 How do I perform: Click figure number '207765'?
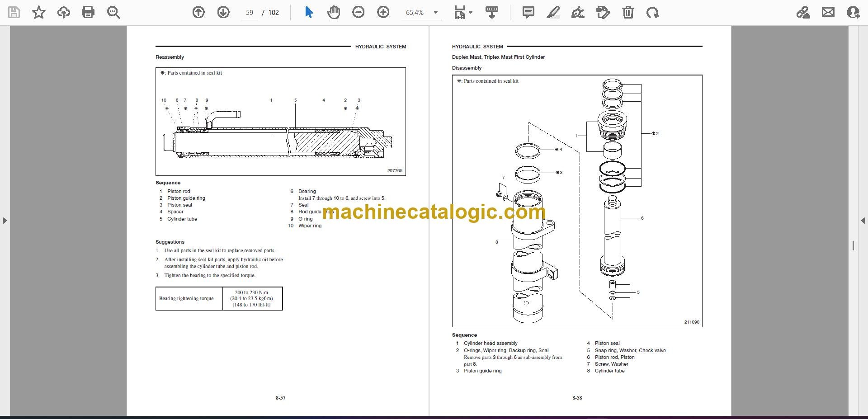tap(395, 171)
